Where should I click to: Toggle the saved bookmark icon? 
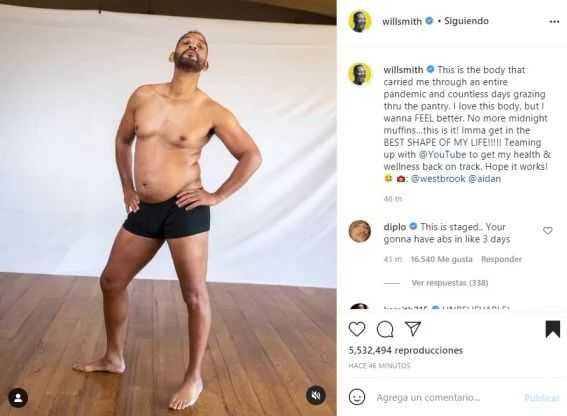(x=553, y=329)
